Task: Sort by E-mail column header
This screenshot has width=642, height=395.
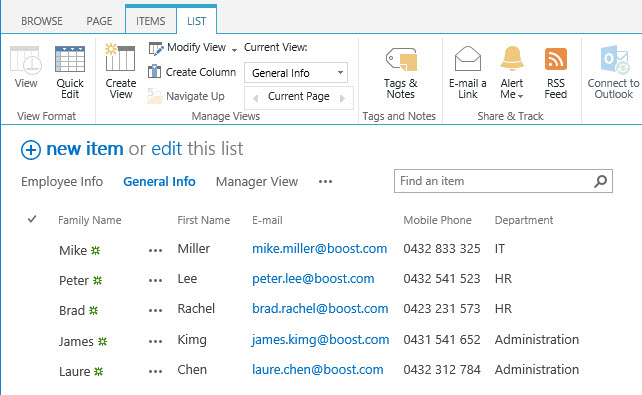Action: pyautogui.click(x=267, y=220)
